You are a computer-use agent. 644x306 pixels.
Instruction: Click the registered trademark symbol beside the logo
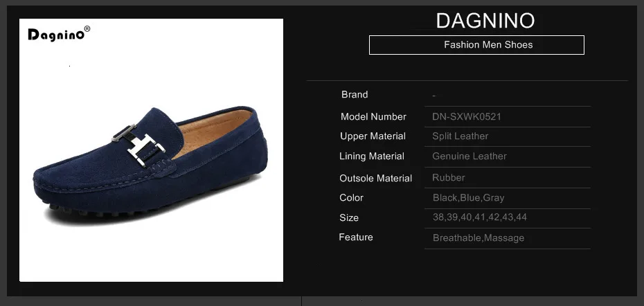[87, 29]
